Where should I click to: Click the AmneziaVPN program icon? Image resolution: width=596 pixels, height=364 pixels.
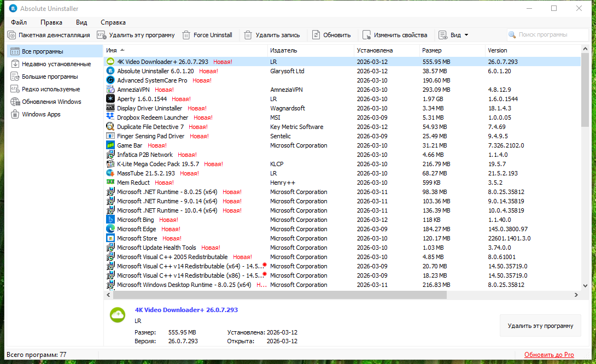tap(110, 90)
